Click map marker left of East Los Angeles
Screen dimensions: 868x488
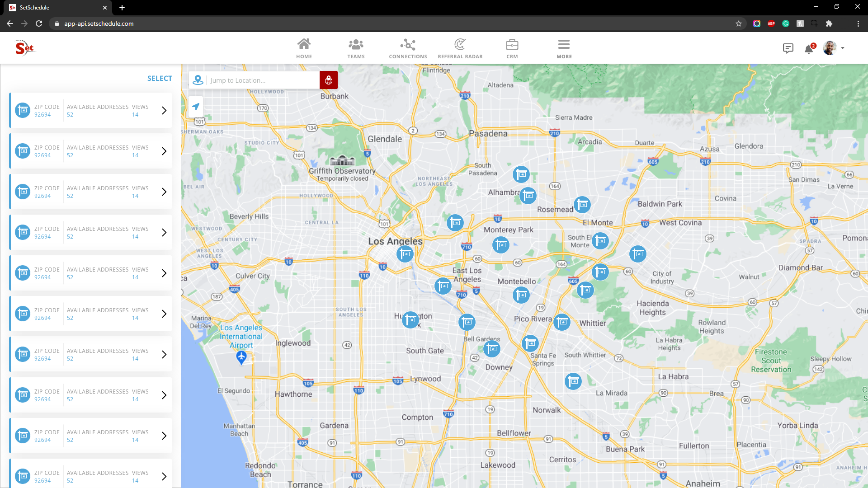[x=443, y=286]
